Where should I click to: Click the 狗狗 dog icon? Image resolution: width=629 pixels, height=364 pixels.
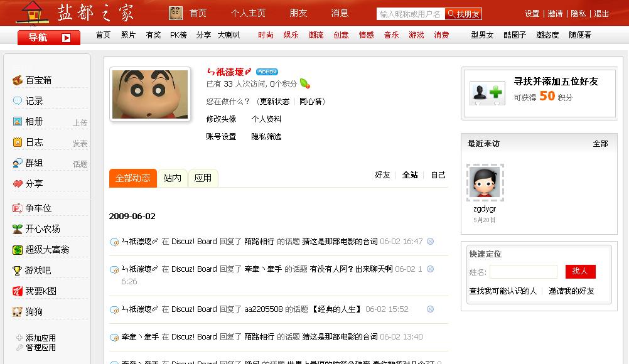click(x=17, y=312)
